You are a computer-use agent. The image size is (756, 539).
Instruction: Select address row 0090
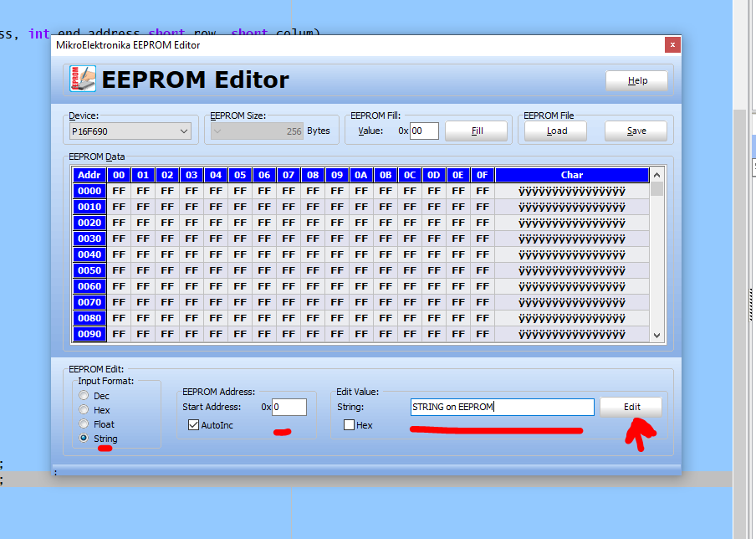tap(89, 334)
